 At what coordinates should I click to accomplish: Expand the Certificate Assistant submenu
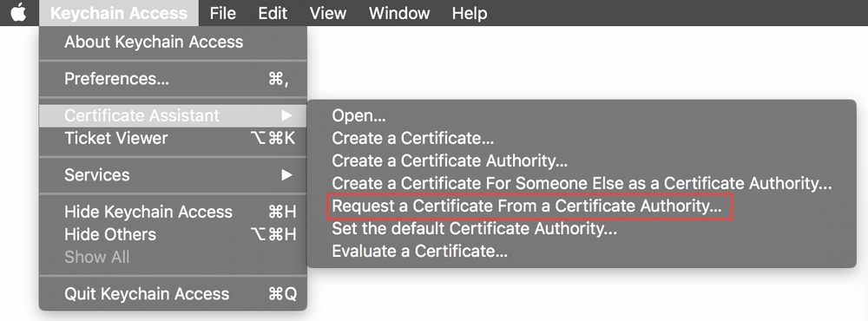coord(173,115)
